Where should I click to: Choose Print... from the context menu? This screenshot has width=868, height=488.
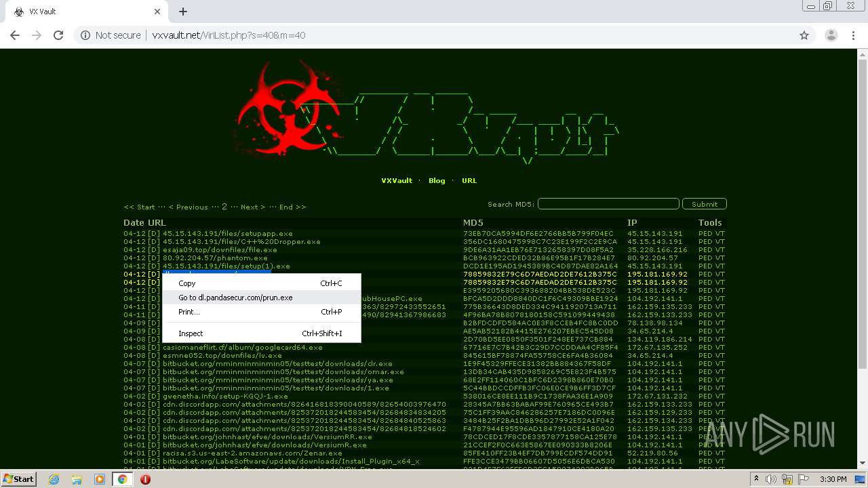(x=262, y=312)
